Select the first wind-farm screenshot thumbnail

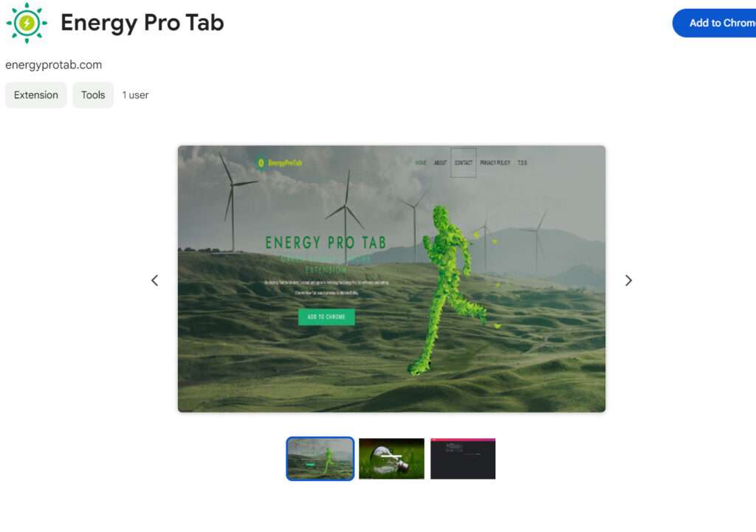click(320, 459)
